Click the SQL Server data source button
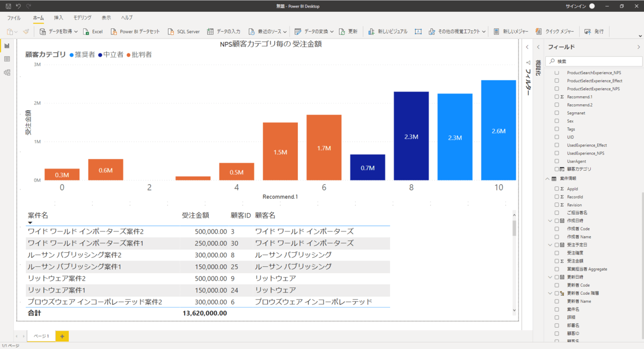This screenshot has width=644, height=349. tap(184, 32)
